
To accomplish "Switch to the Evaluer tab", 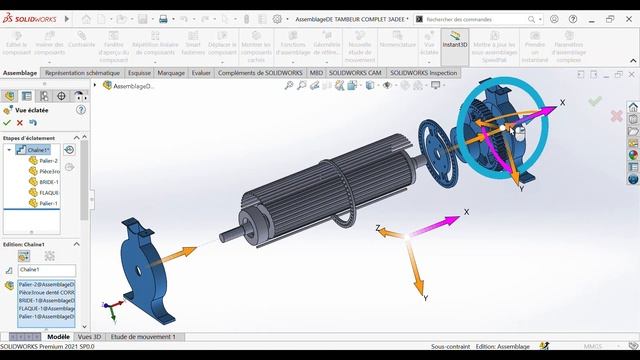I will click(201, 73).
